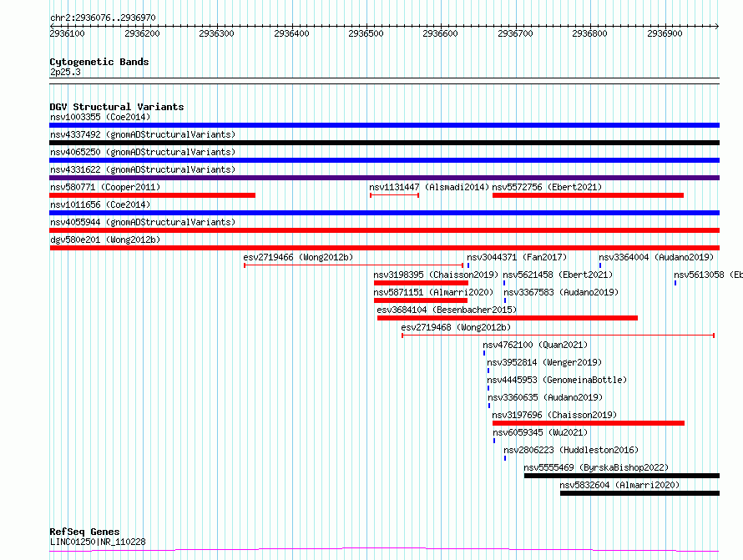Click the chr2:2936076..2936970 region label
The height and width of the screenshot is (560, 743).
click(103, 18)
